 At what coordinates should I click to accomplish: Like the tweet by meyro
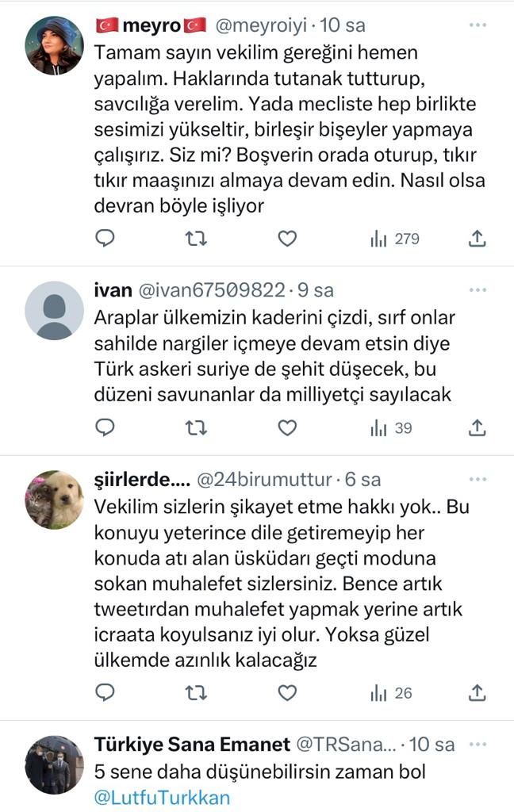(x=287, y=238)
